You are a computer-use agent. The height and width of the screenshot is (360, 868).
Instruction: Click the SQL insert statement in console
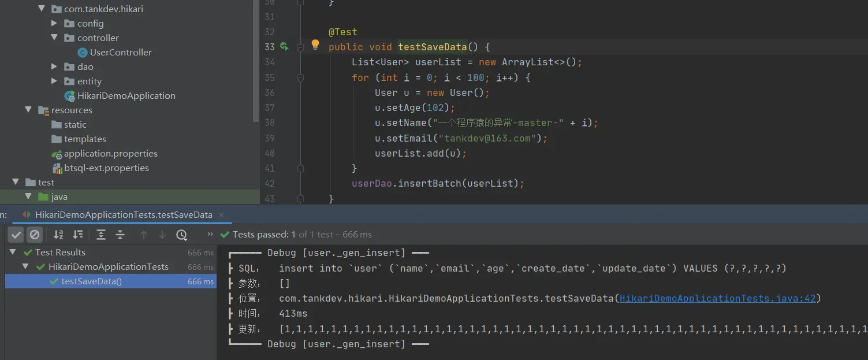point(532,268)
